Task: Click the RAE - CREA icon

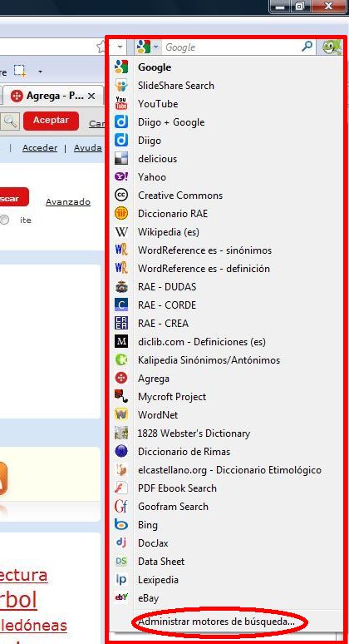Action: pos(121,323)
